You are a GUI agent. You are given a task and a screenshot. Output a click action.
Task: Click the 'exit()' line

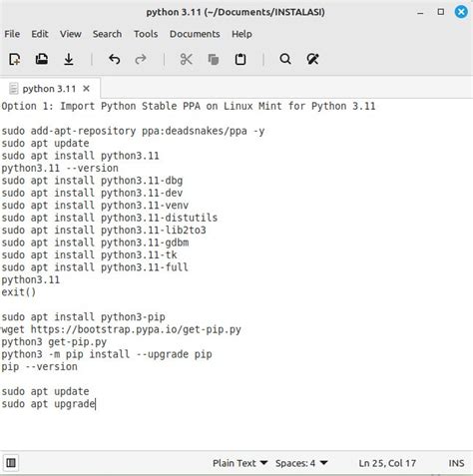pos(19,292)
